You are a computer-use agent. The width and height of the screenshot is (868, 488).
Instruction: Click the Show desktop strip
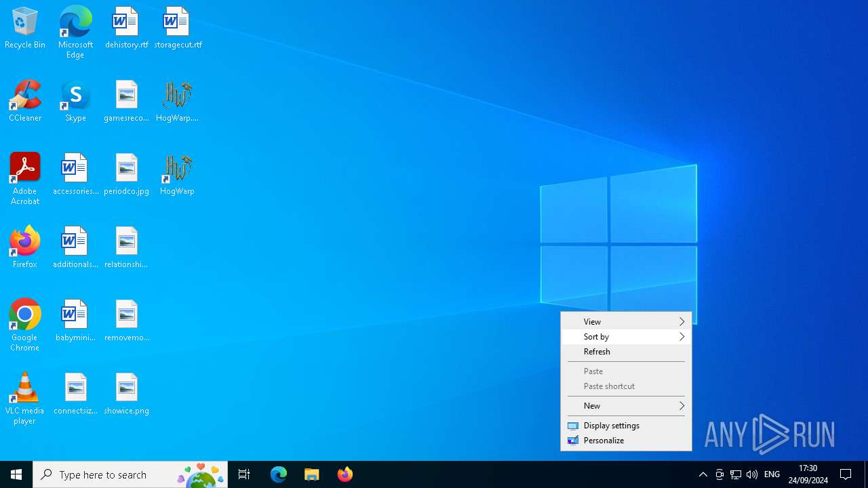866,474
